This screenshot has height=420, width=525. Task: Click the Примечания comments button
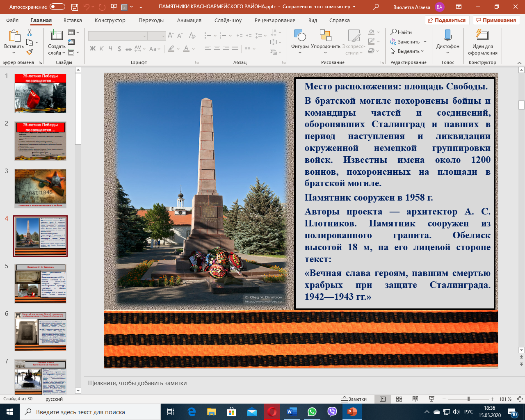496,21
